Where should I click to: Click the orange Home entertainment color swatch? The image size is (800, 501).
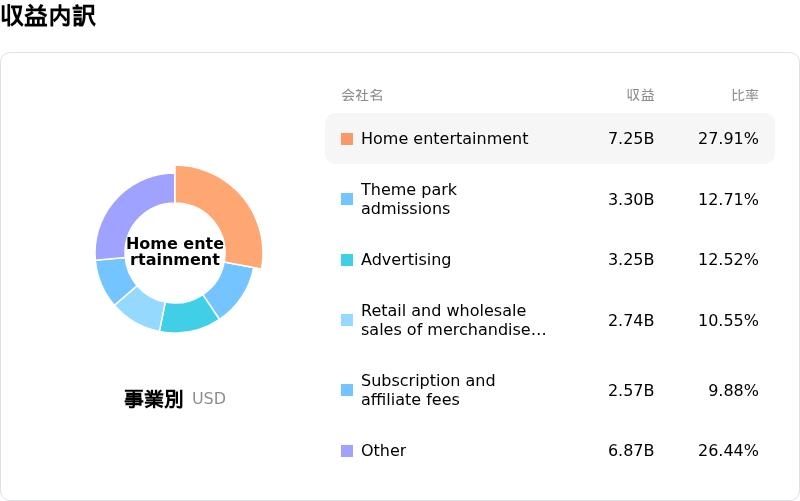point(347,139)
